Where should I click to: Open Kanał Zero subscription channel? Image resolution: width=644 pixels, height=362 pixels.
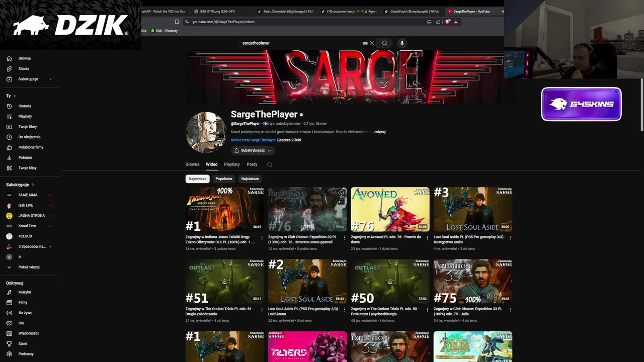coord(27,226)
